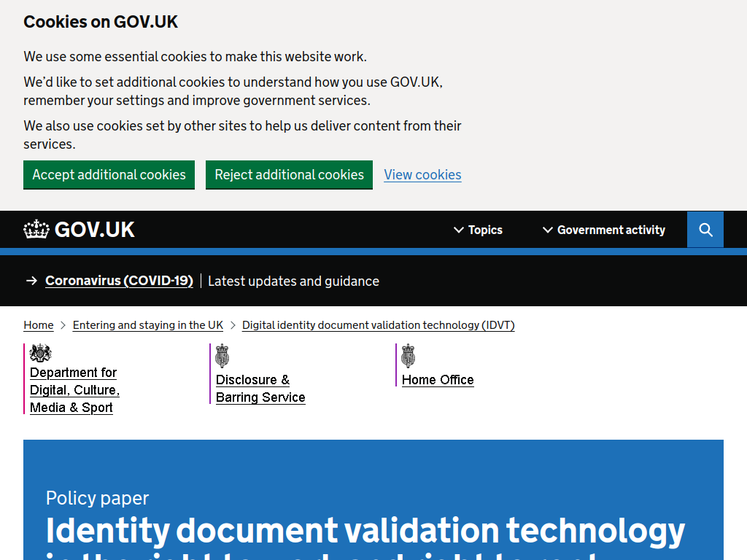Open Department for Digital, Culture, Media & Sport link
This screenshot has width=747, height=560.
[x=75, y=390]
